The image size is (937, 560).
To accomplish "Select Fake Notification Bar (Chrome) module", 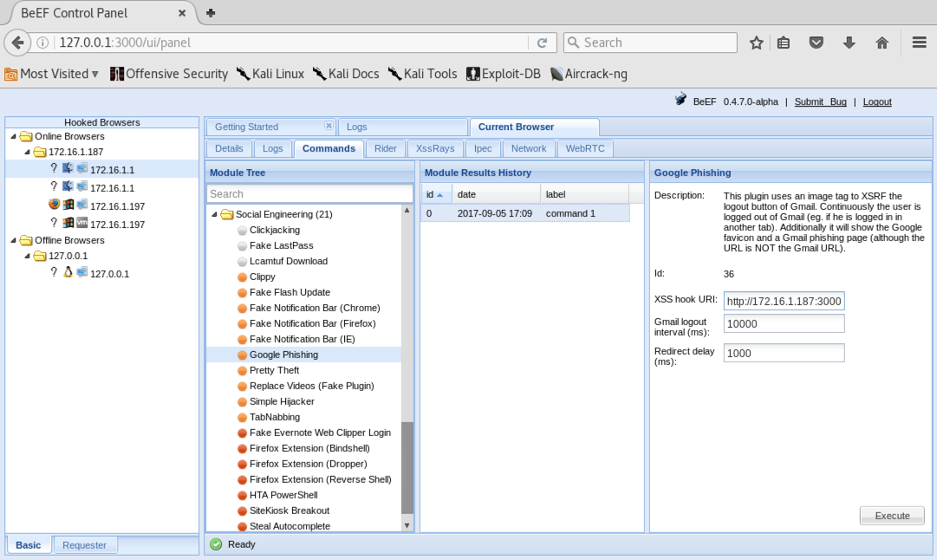I will [315, 308].
